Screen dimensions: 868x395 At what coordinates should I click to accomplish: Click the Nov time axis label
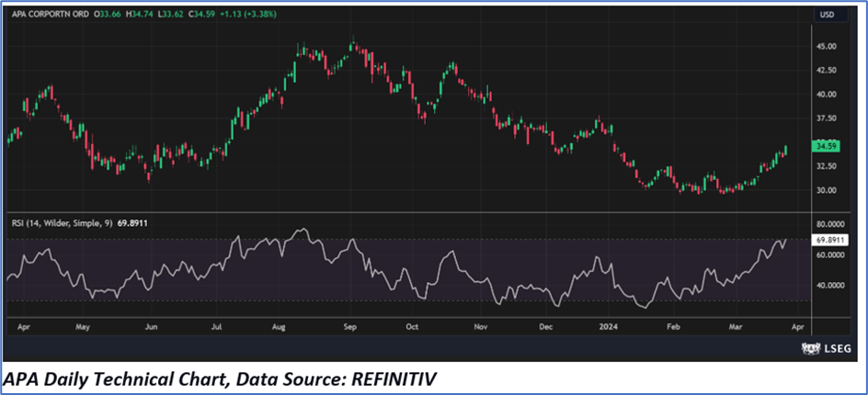click(481, 327)
